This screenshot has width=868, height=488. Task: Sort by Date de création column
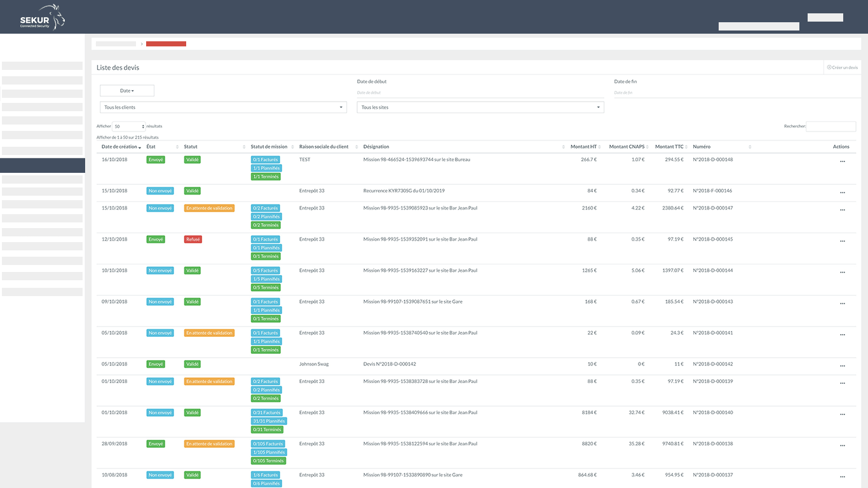click(x=121, y=147)
